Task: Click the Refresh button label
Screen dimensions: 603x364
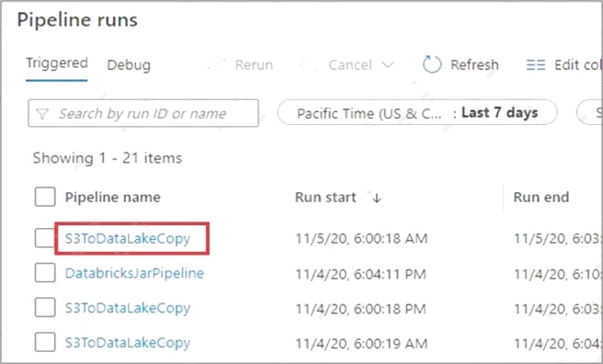Action: pyautogui.click(x=474, y=64)
